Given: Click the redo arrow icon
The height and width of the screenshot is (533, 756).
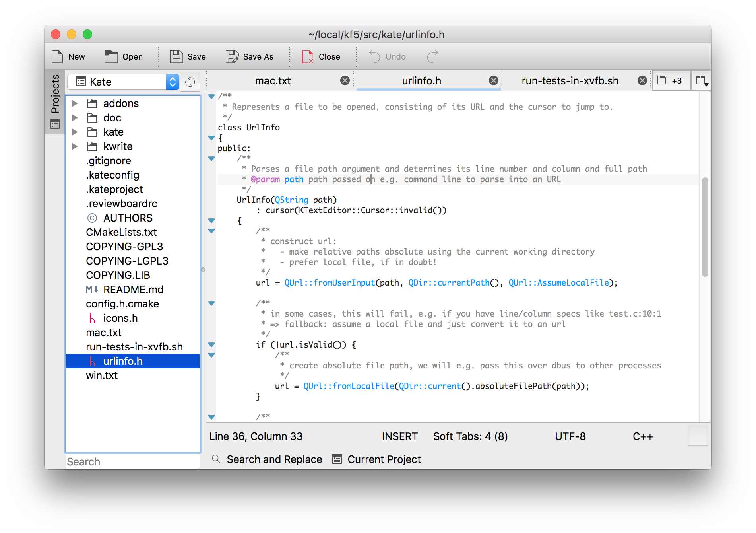Looking at the screenshot, I should point(432,57).
